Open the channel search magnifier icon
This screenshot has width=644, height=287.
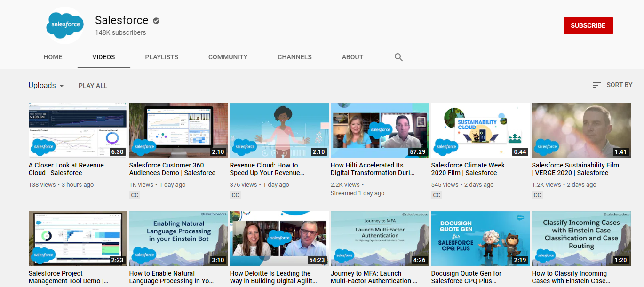click(398, 57)
